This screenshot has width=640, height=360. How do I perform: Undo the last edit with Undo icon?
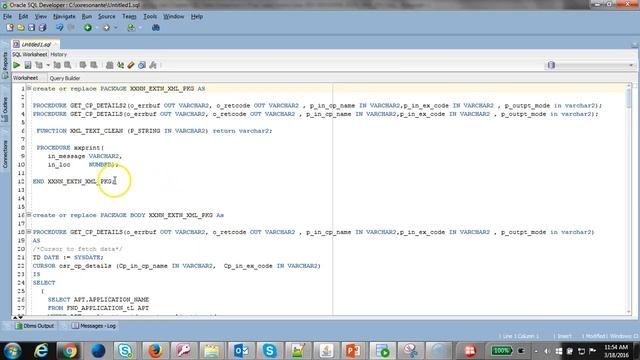[60, 28]
